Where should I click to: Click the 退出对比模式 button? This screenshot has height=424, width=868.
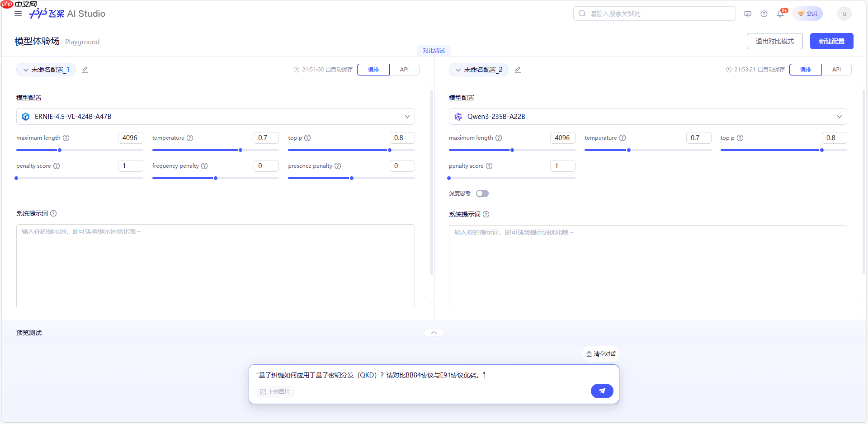click(774, 41)
